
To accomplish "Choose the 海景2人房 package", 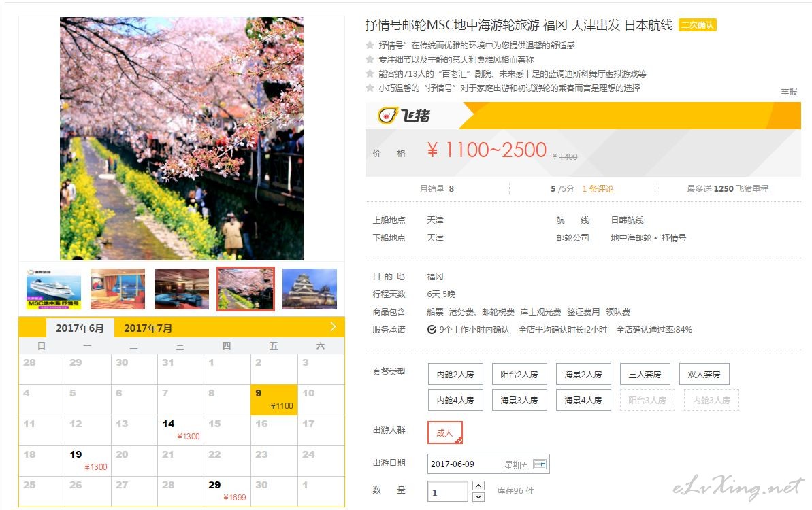I will 583,374.
